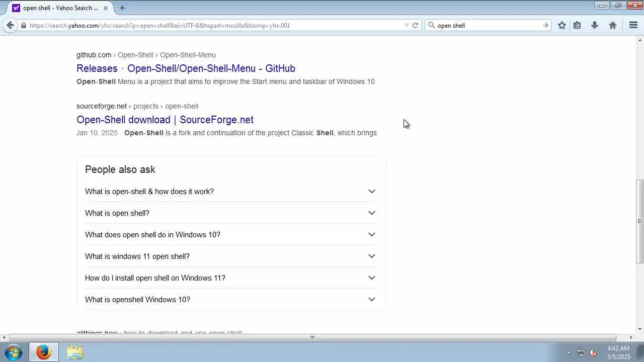Submit search with the go arrow
Viewport: 644px width, 362px height.
545,25
